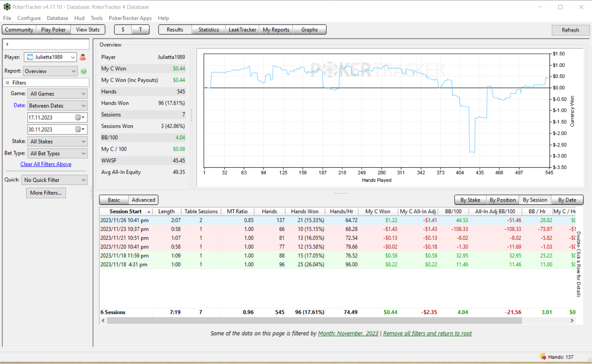Open the Database menu

57,18
